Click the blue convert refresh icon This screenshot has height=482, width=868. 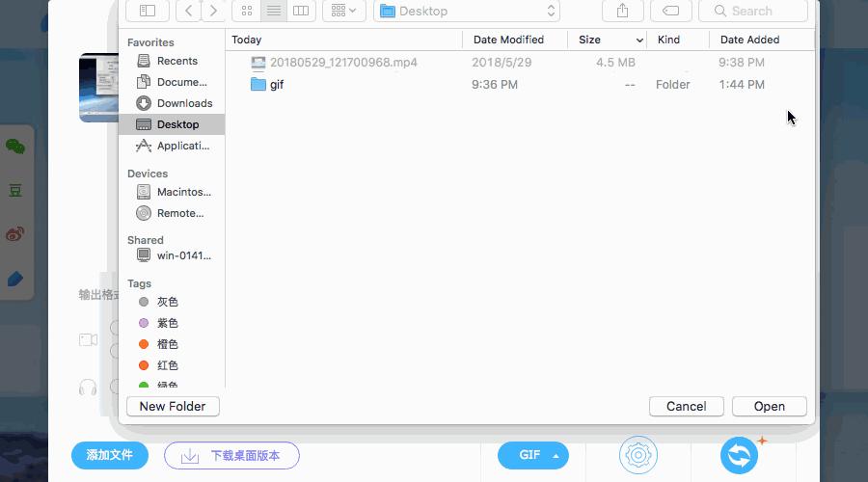pos(738,454)
